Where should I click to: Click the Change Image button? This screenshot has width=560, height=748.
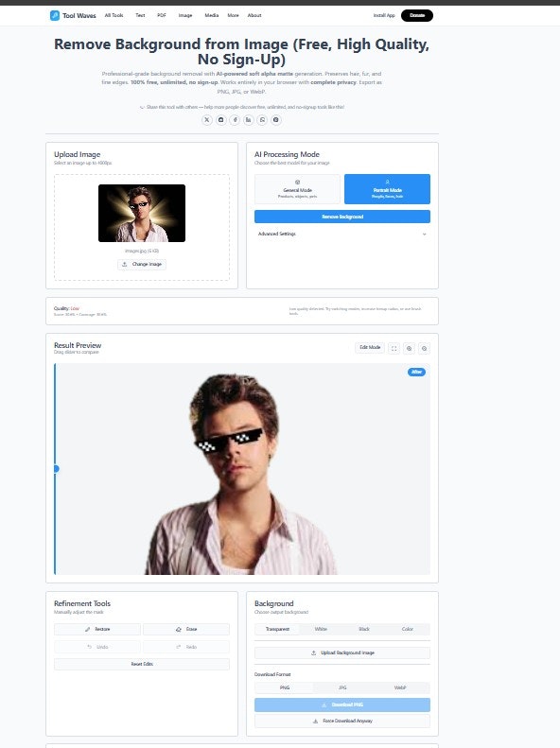click(x=142, y=264)
